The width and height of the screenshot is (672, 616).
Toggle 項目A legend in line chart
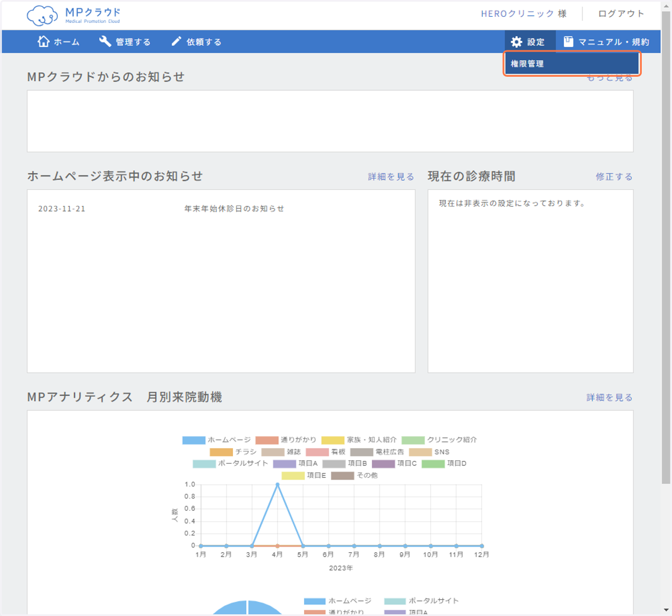point(295,464)
